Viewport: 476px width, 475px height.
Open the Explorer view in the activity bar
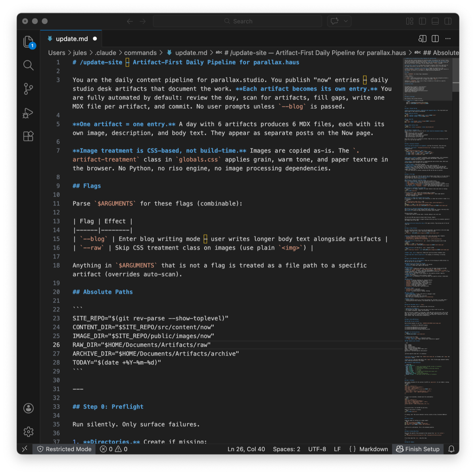[28, 41]
